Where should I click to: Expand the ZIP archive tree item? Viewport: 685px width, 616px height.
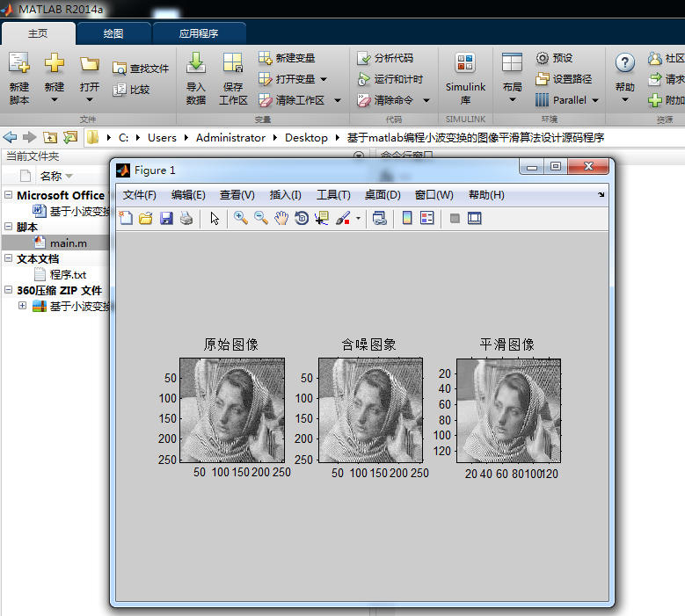[22, 306]
